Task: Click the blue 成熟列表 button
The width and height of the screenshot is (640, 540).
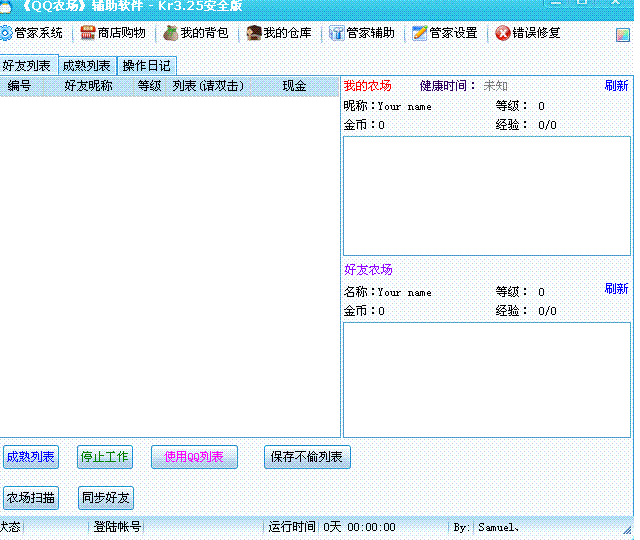Action: pos(31,457)
